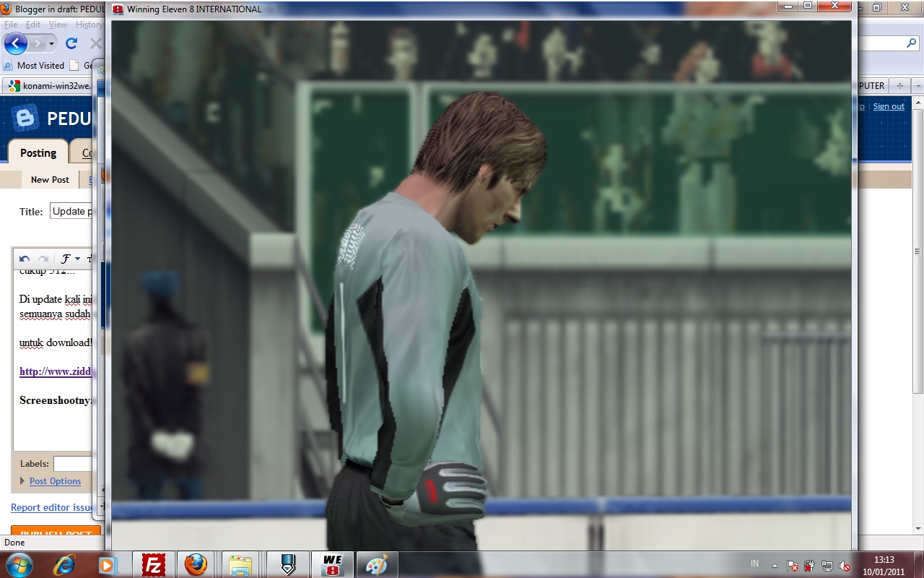Click in the post Title field

coord(71,211)
